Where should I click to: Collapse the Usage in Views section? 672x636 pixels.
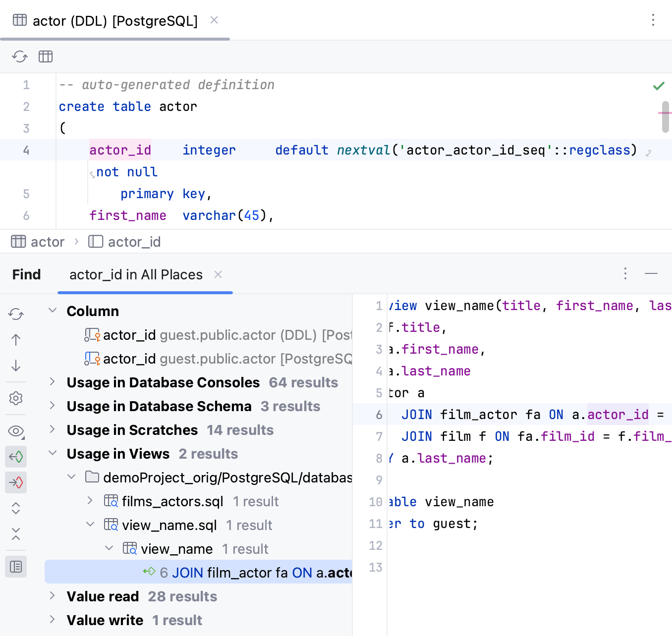pos(52,453)
